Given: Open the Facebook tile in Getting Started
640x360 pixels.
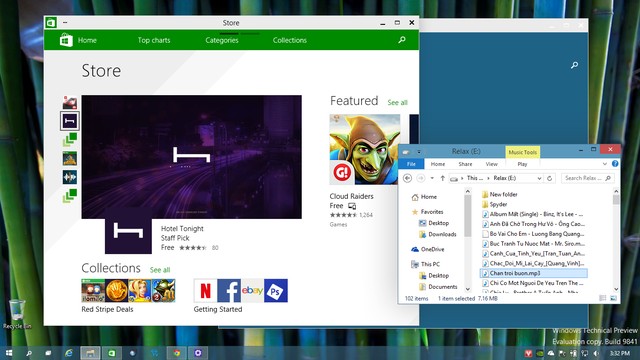Looking at the screenshot, I should tap(229, 291).
